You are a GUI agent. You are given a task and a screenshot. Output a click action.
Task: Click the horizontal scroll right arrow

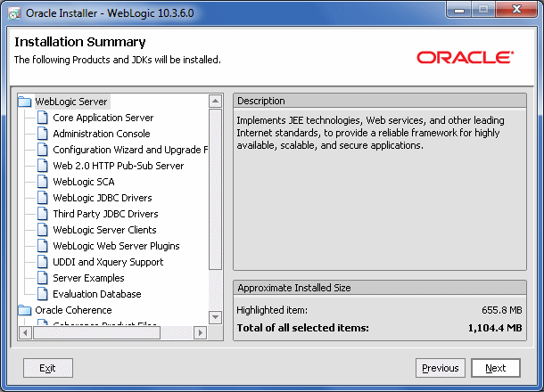pyautogui.click(x=200, y=333)
